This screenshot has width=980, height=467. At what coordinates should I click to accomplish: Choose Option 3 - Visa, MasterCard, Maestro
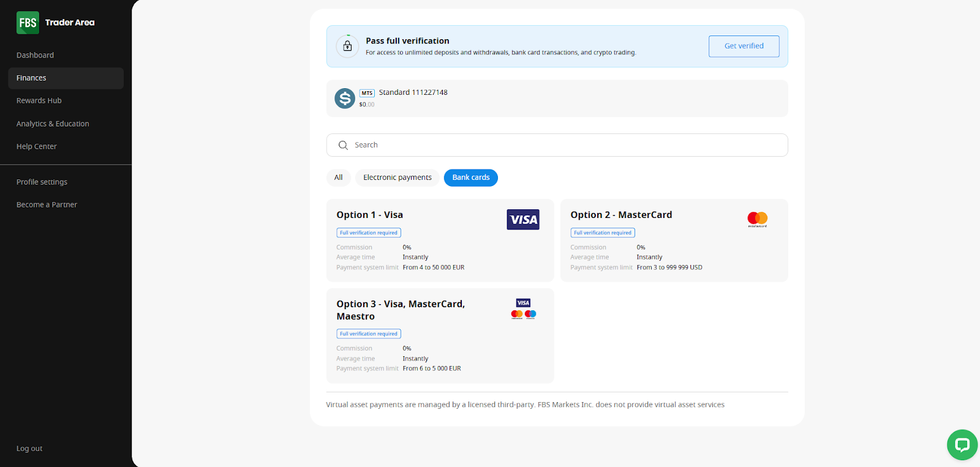point(440,336)
